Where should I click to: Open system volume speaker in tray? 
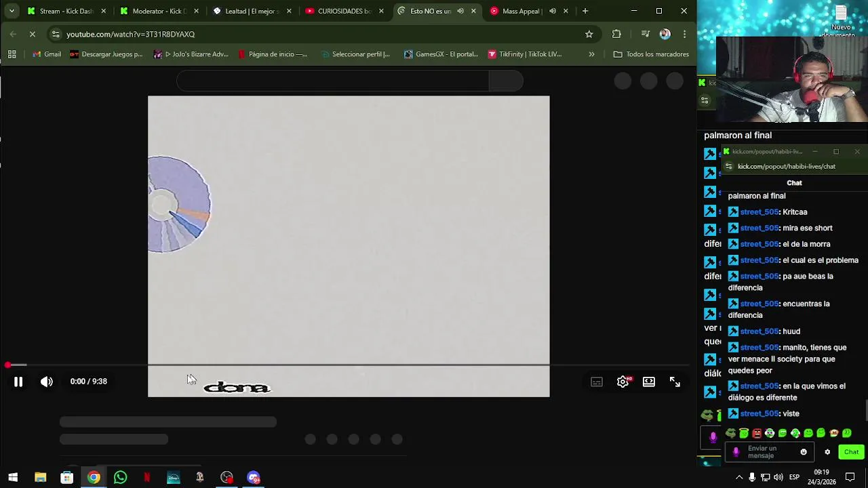tap(779, 478)
